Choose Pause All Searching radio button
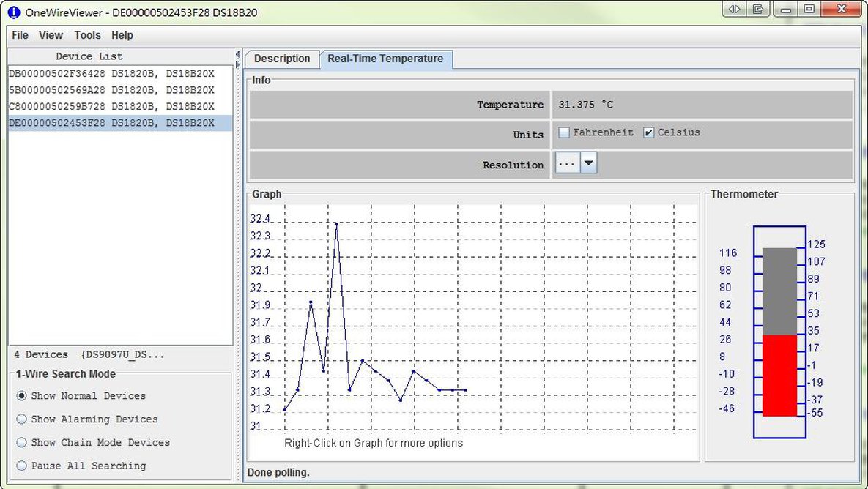 (x=22, y=466)
